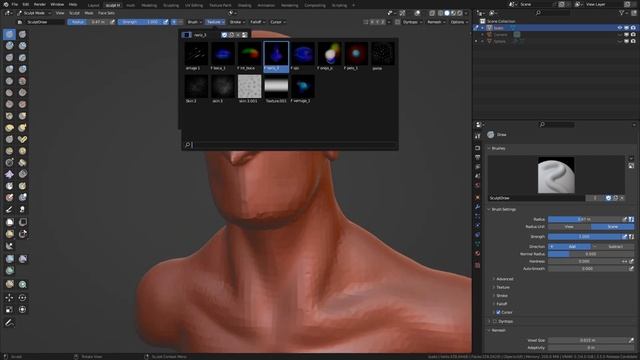Open Options dropdown in header
Viewport: 640px width, 360px height.
point(459,22)
